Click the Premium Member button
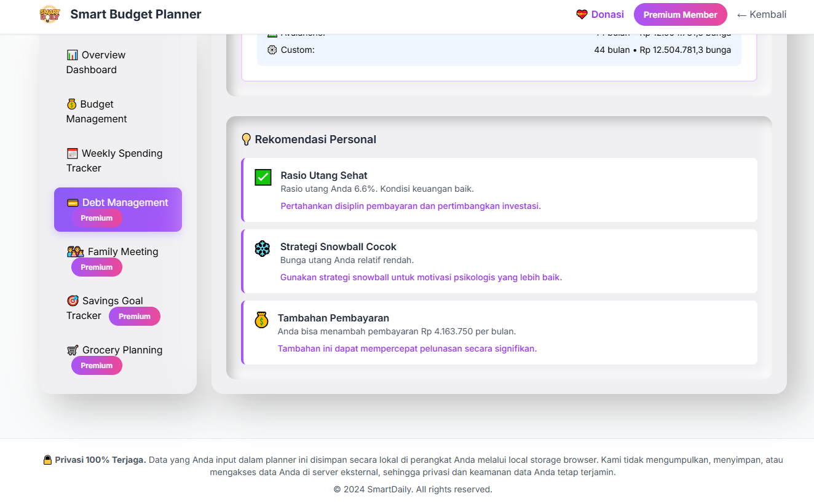This screenshot has width=814, height=504. (x=680, y=15)
